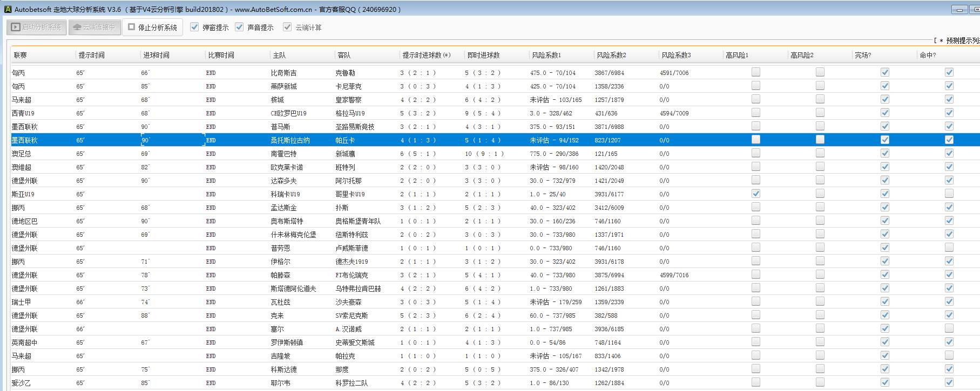980x391 pixels.
Task: Toggle 完场? checkbox in 桑托斯拉古纳 row
Action: click(x=884, y=140)
